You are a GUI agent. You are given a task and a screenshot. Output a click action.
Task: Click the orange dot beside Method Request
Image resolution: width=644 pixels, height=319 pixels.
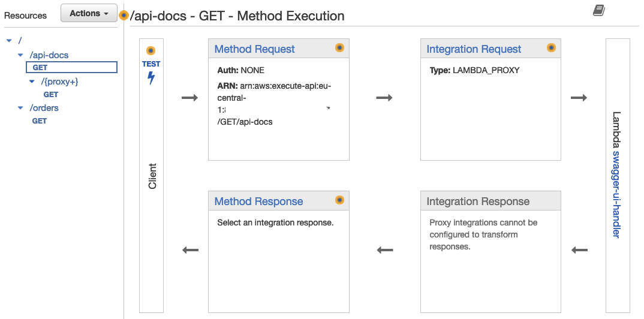[339, 48]
